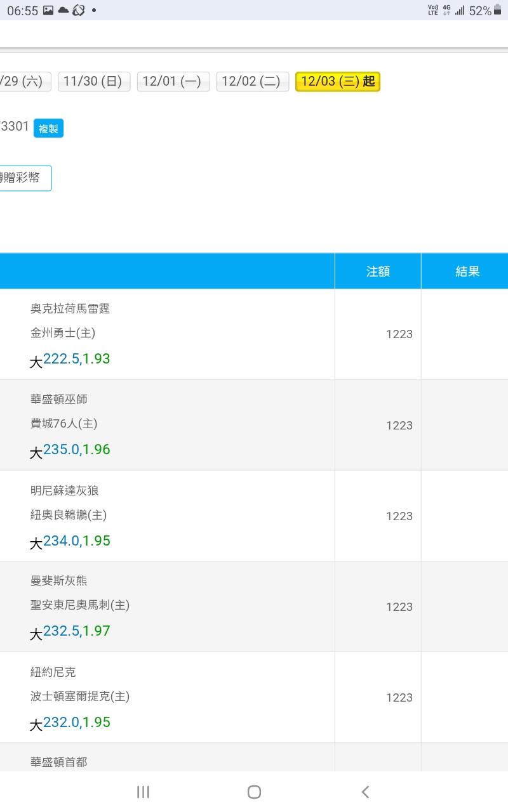Select the 12/03 (三) date tab
The width and height of the screenshot is (508, 812).
pos(337,81)
